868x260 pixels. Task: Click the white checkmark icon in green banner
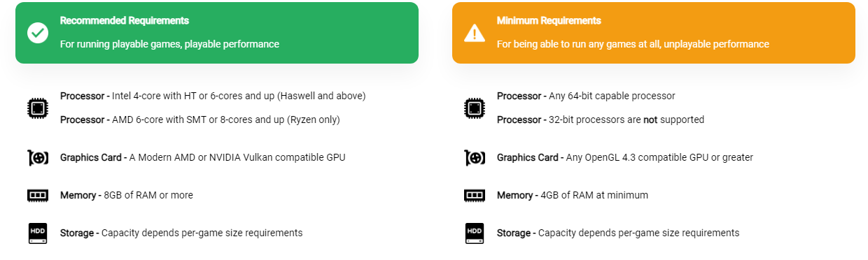38,33
